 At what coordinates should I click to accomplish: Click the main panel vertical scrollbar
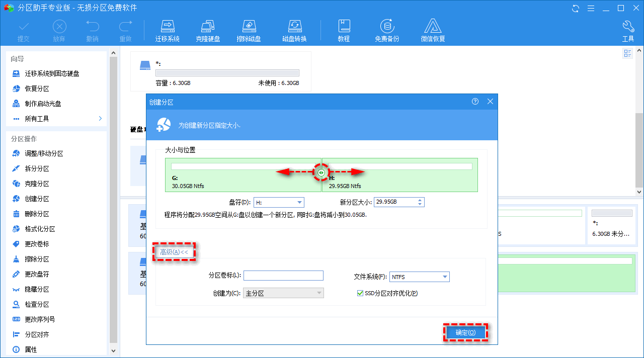[x=639, y=151]
